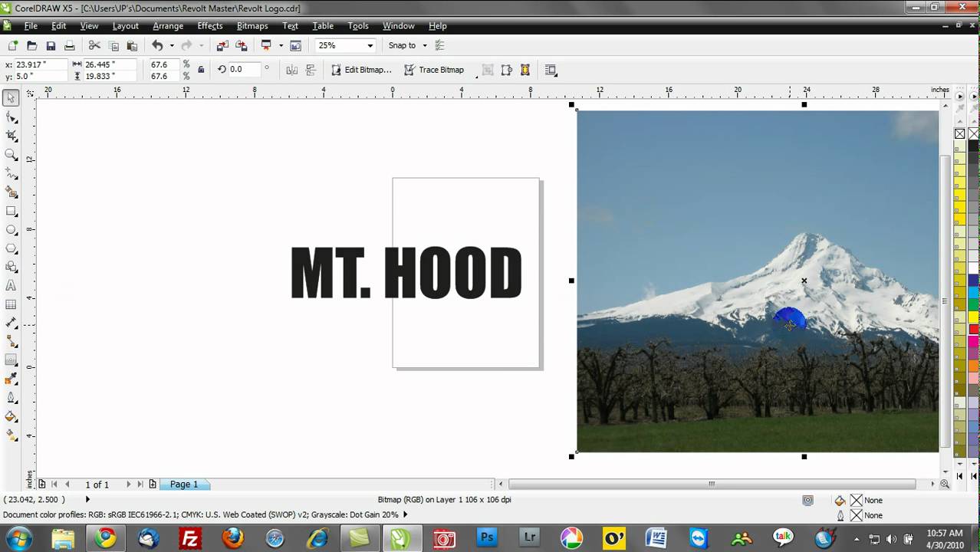
Task: Select the Basic Shapes tool
Action: 11,267
